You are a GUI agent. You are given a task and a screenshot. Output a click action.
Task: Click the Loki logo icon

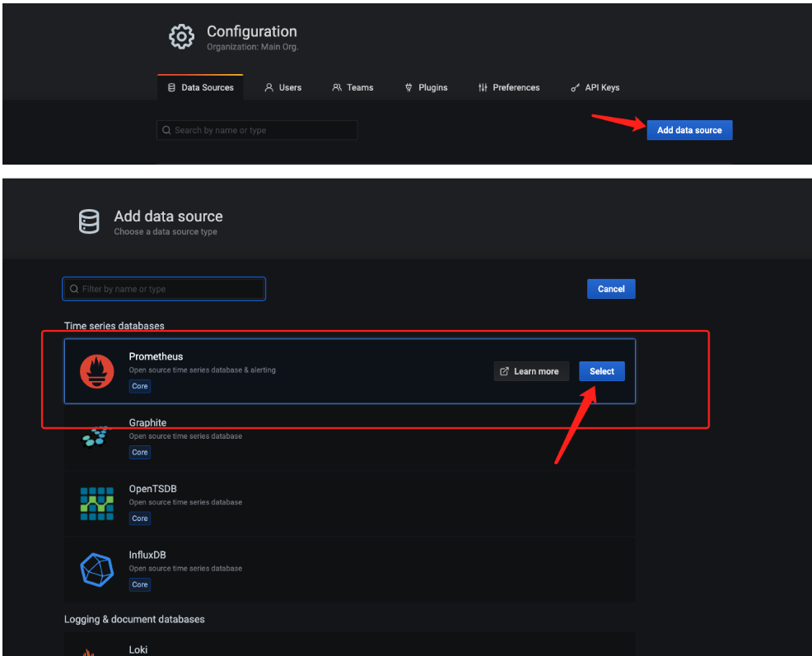(x=88, y=650)
